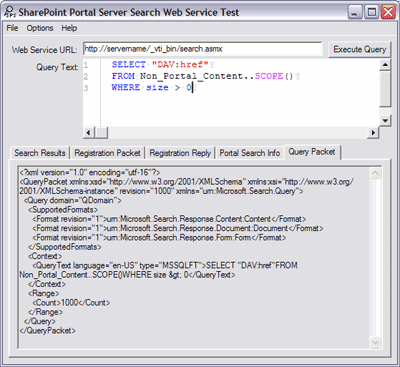
Task: Click the SCOPE keyword in query
Action: point(269,76)
